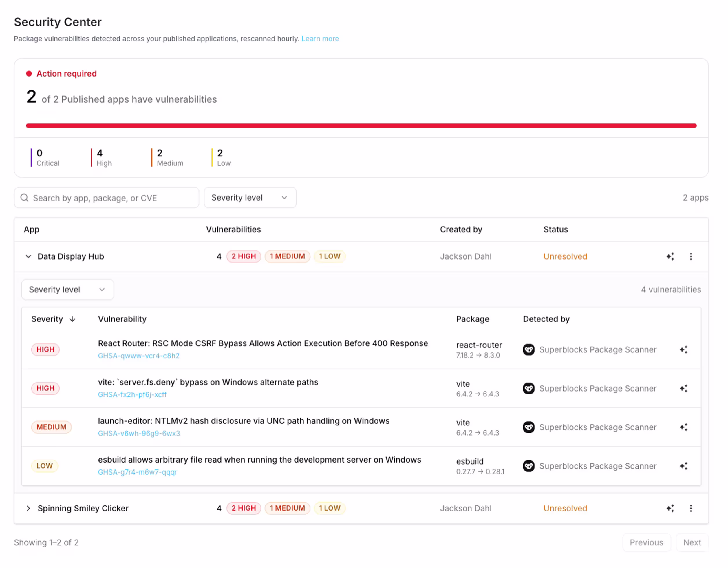The image size is (728, 568).
Task: Click the react-router package name
Action: (x=479, y=345)
